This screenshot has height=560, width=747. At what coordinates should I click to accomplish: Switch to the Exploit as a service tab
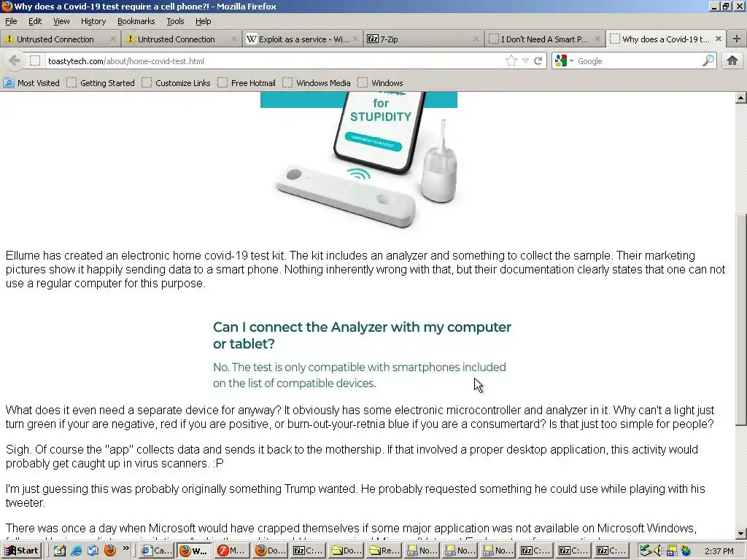pyautogui.click(x=302, y=39)
